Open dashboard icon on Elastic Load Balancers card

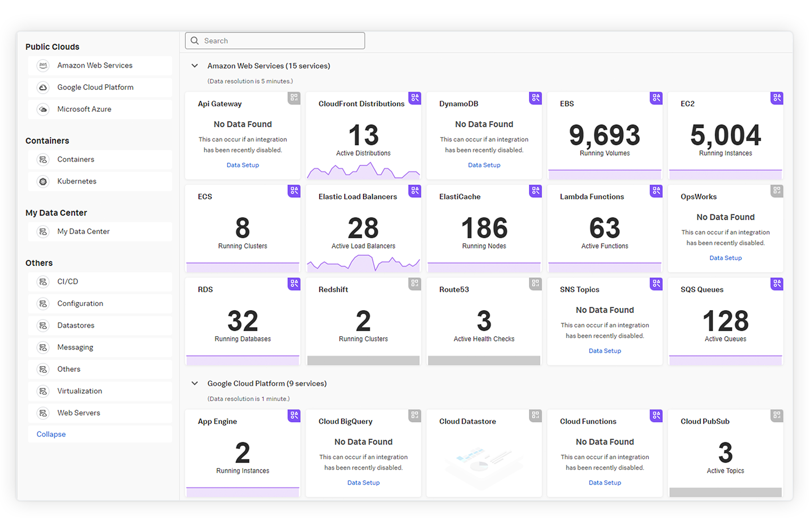[415, 191]
